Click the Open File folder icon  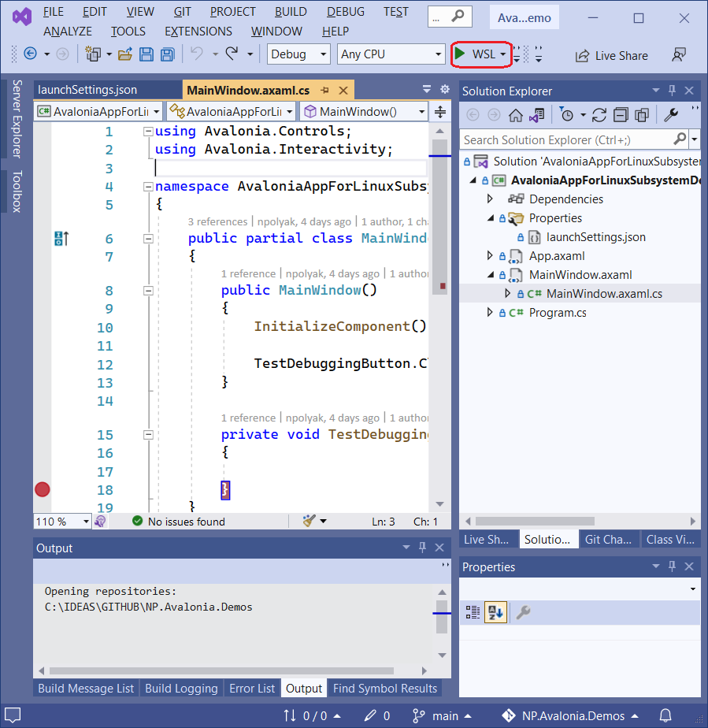pyautogui.click(x=124, y=54)
